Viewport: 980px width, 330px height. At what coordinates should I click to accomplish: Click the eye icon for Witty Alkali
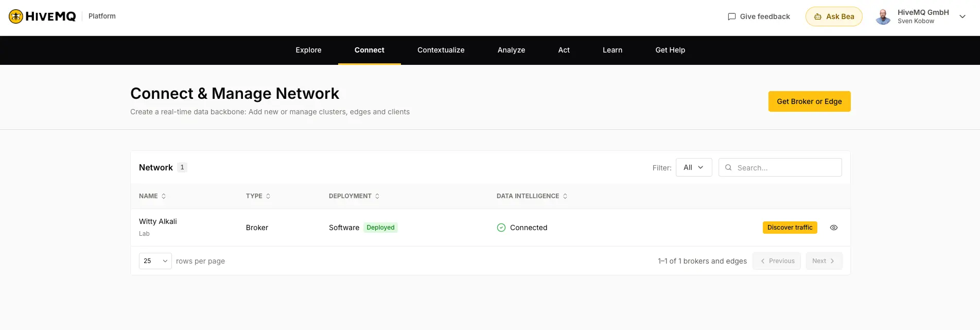[x=834, y=228]
